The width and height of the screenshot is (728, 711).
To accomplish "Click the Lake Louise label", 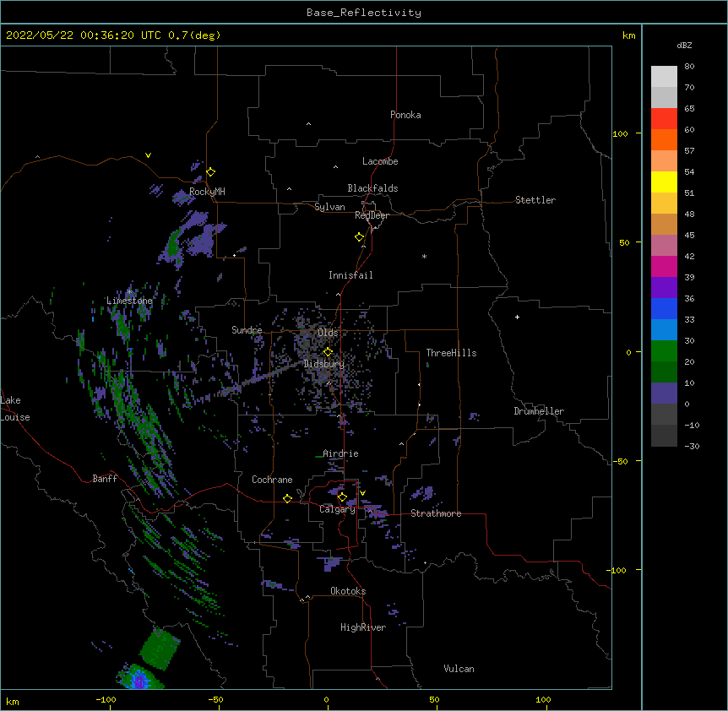I will coord(14,409).
